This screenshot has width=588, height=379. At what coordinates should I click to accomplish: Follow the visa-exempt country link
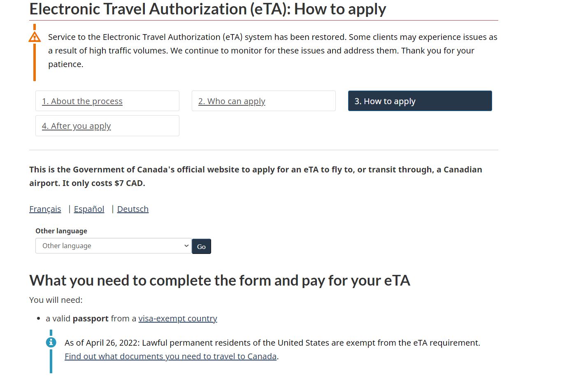[x=178, y=319]
